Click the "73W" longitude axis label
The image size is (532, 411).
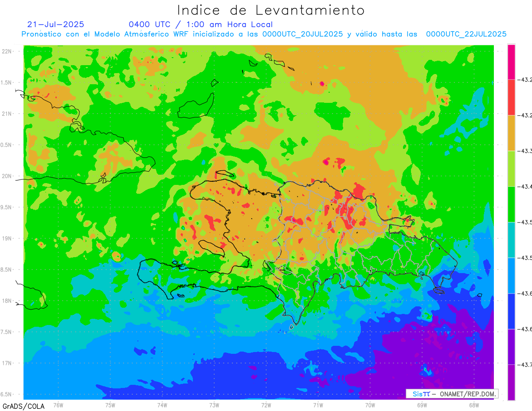tap(214, 405)
